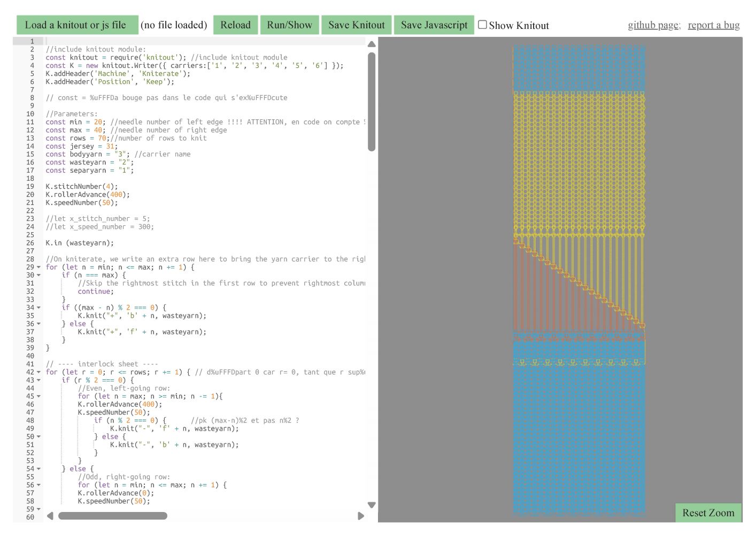
Task: Click the '// ---- interlock sheet ----' comment
Action: pos(102,364)
